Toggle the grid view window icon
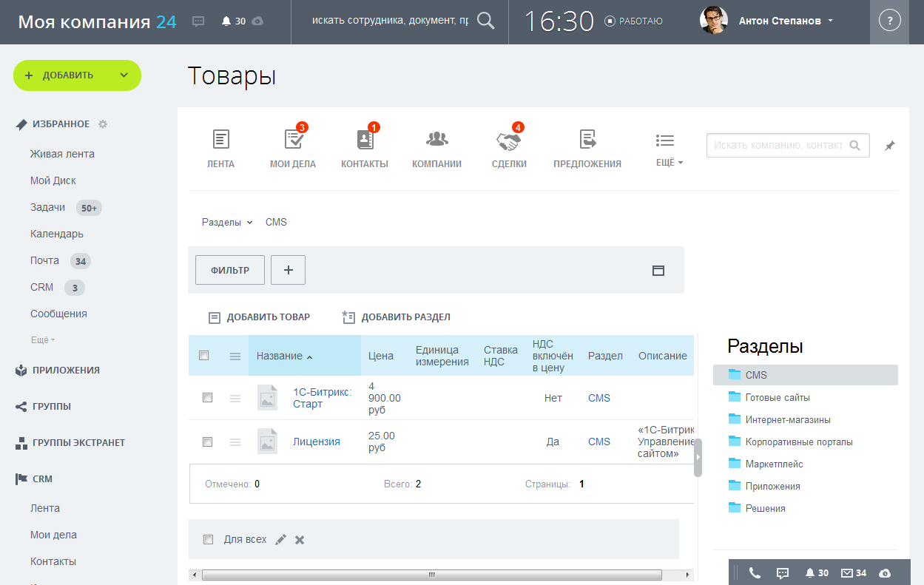The image size is (924, 585). [658, 271]
